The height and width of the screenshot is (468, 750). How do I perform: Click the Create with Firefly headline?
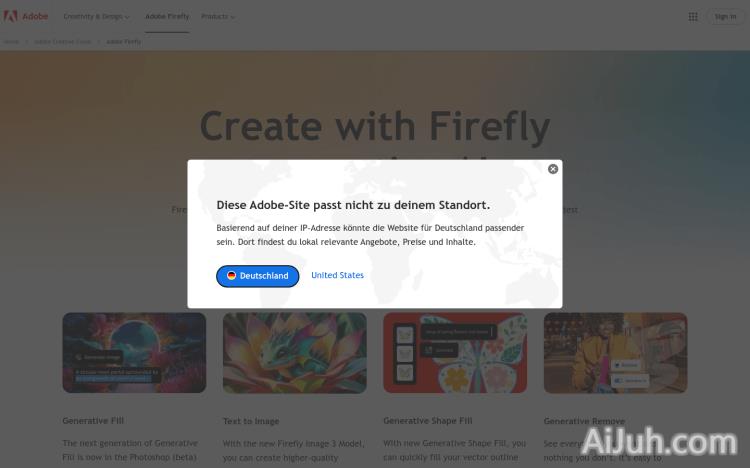pos(375,126)
